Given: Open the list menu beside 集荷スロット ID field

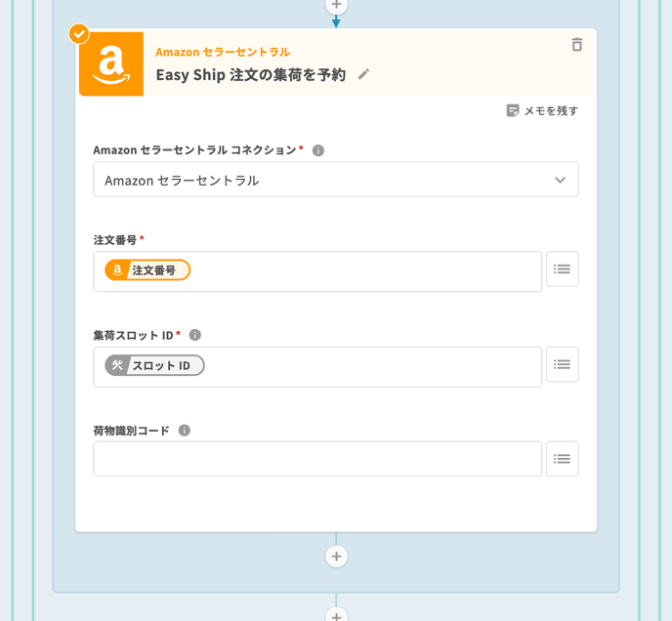Looking at the screenshot, I should (x=562, y=365).
